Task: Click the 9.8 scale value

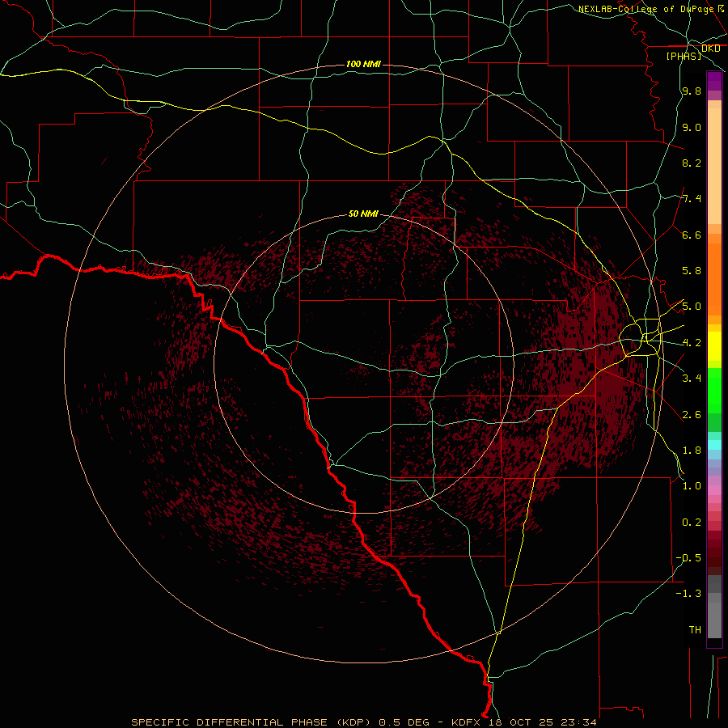Action: [692, 91]
